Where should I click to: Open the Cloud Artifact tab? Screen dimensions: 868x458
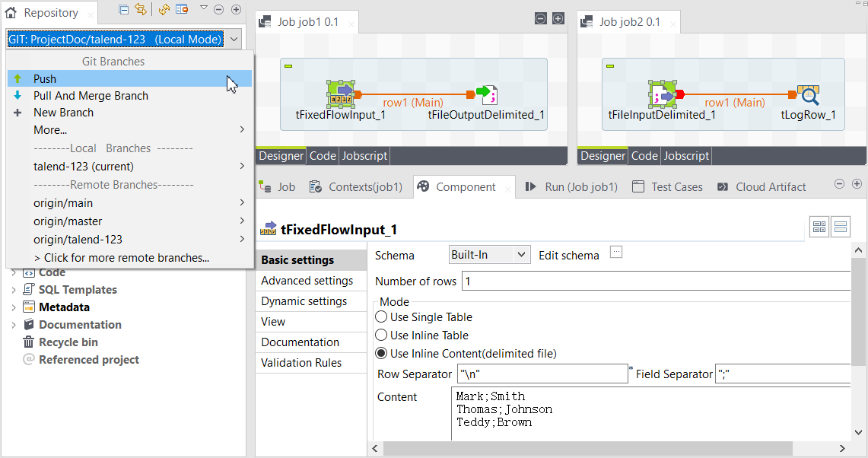pyautogui.click(x=761, y=187)
